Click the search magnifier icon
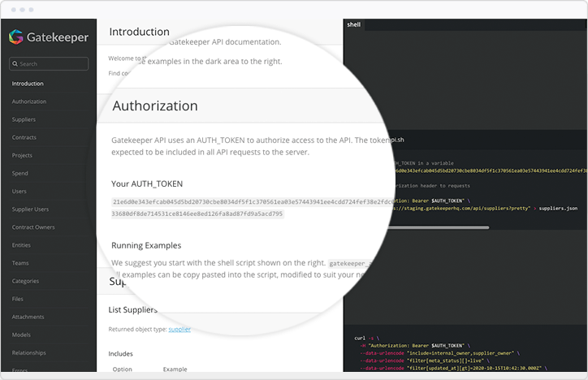Viewport: 588px width, 380px height. click(15, 63)
